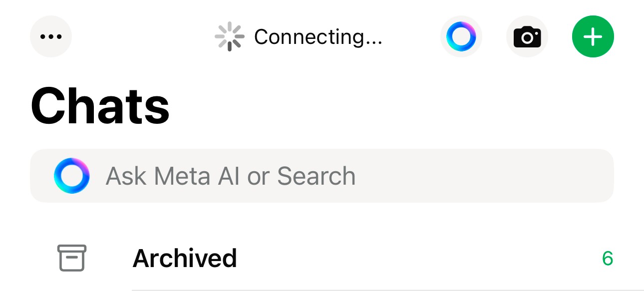Launch Meta AI via the colorful circle button
Image resolution: width=644 pixels, height=304 pixels.
click(461, 36)
